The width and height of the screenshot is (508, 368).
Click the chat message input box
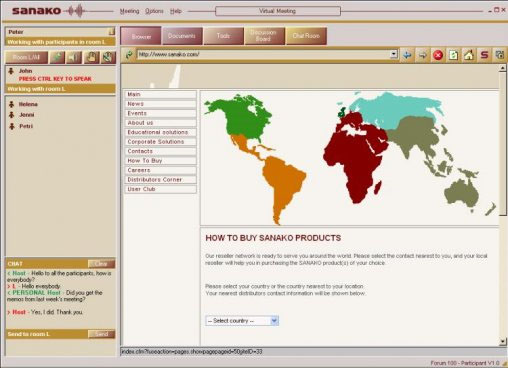click(60, 347)
